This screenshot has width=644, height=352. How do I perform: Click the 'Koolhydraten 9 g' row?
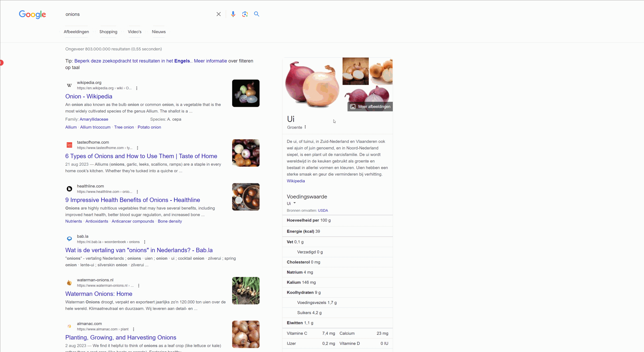337,292
